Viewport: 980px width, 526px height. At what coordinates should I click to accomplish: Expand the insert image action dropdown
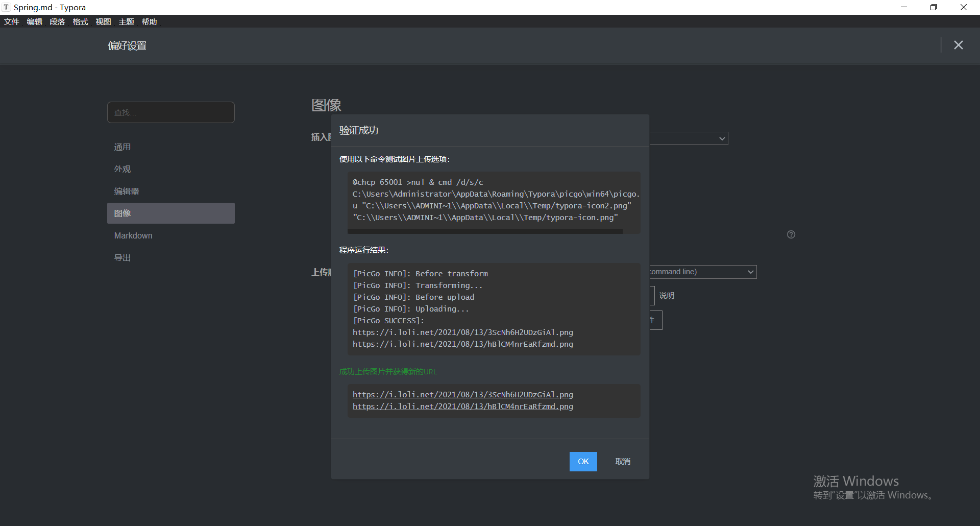pos(689,138)
